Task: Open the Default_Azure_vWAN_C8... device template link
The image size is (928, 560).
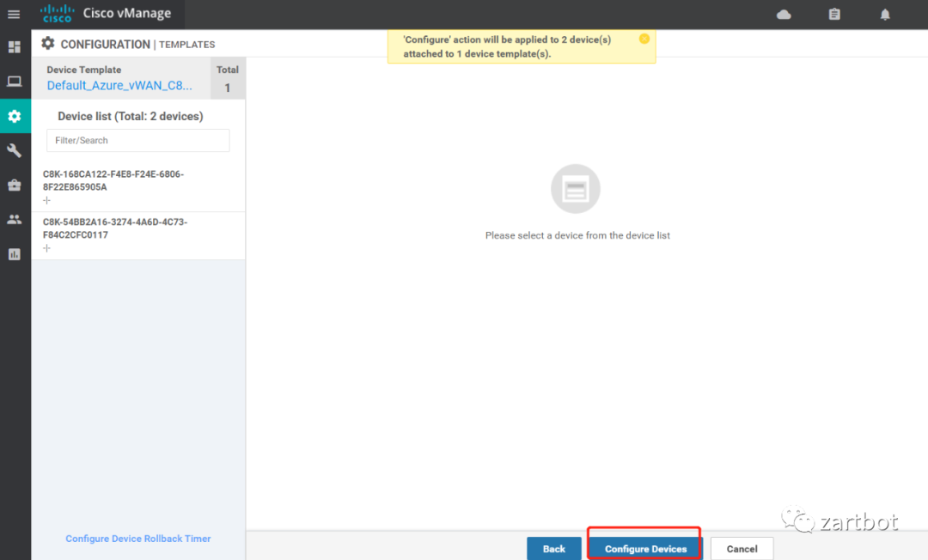Action: 119,85
